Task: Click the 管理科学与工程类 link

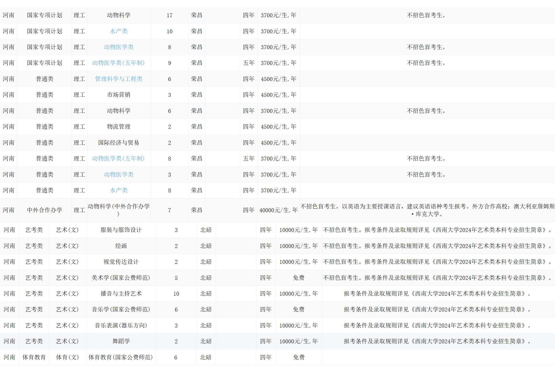Action: coord(119,79)
